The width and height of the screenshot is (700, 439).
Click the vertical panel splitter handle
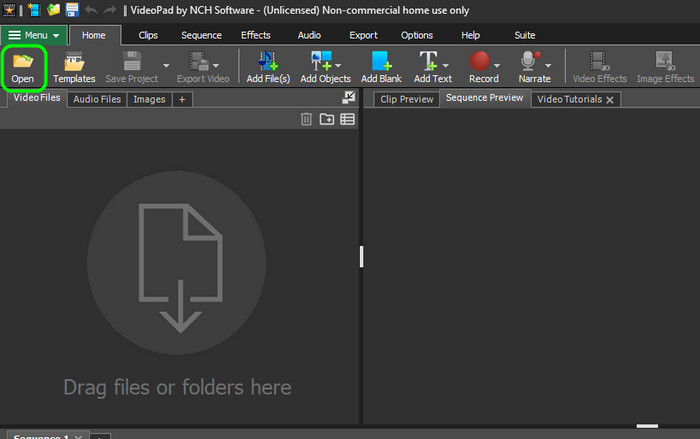tap(361, 256)
